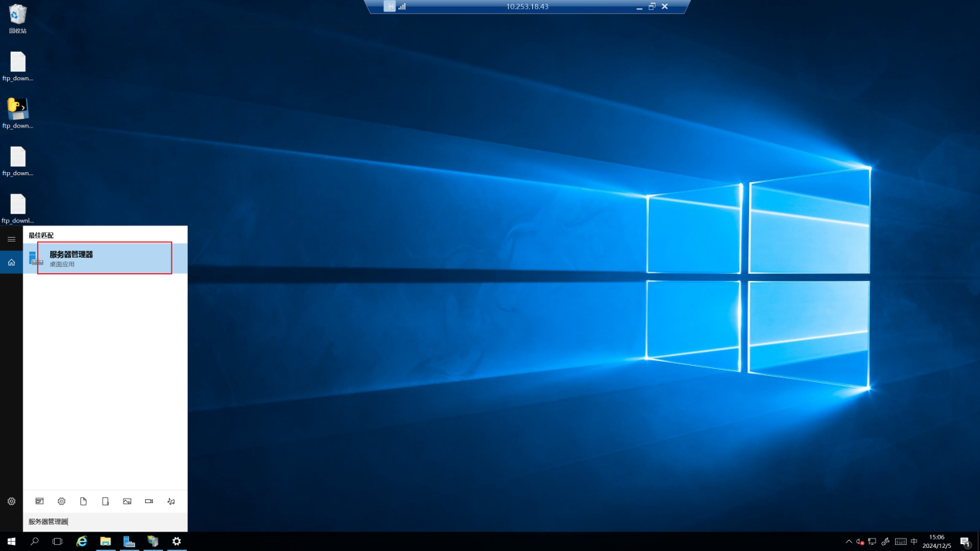Open the network status tray icon
The height and width of the screenshot is (551, 980).
[872, 542]
